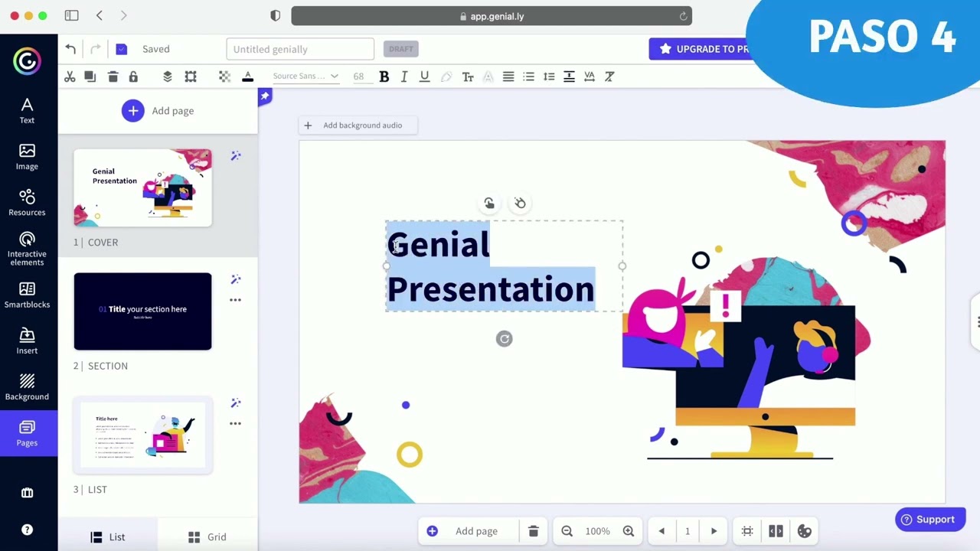Open the Resources sidebar panel
The image size is (980, 551).
point(27,203)
